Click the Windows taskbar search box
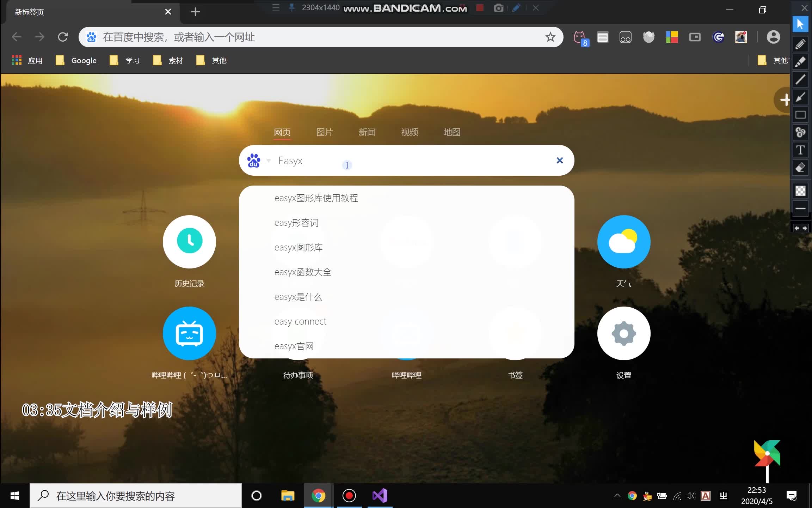 pyautogui.click(x=136, y=496)
